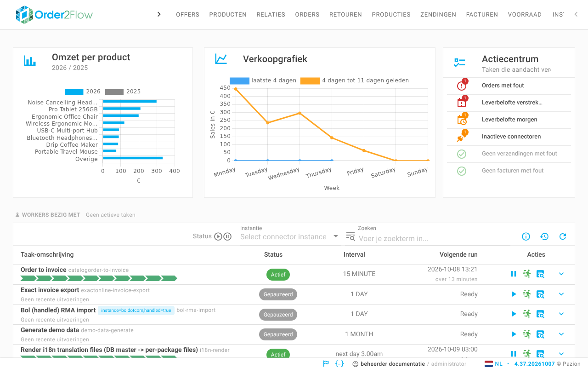Filter tasks by active status play icon
Image resolution: width=588 pixels, height=368 pixels.
[x=218, y=236]
